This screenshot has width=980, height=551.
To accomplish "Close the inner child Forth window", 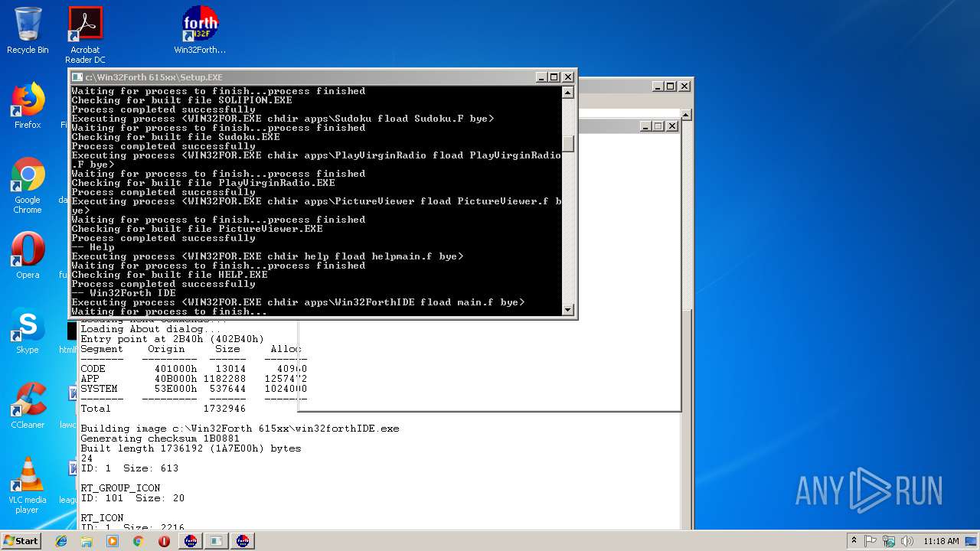I will coord(672,126).
